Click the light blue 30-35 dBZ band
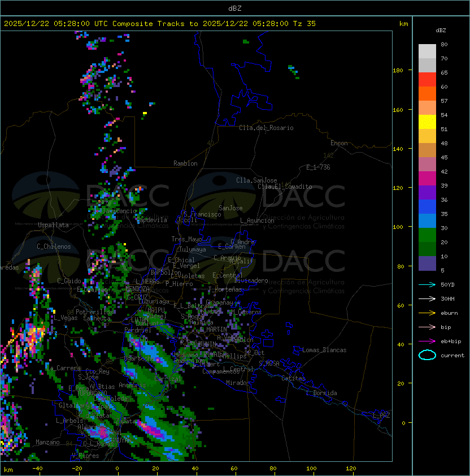 point(427,221)
